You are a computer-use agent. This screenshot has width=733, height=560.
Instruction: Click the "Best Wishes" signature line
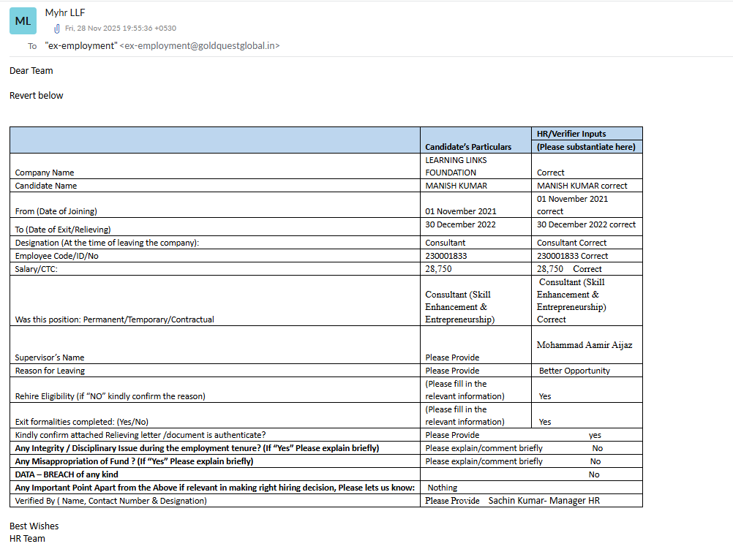[34, 526]
